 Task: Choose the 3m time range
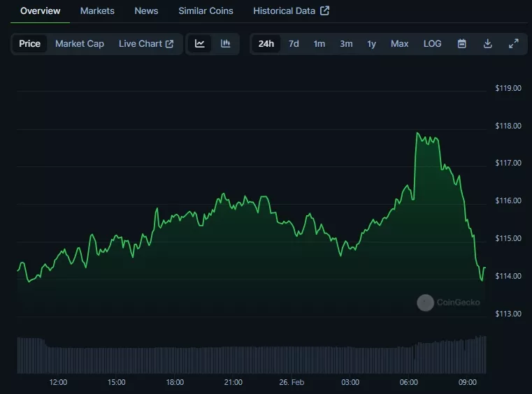coord(346,43)
